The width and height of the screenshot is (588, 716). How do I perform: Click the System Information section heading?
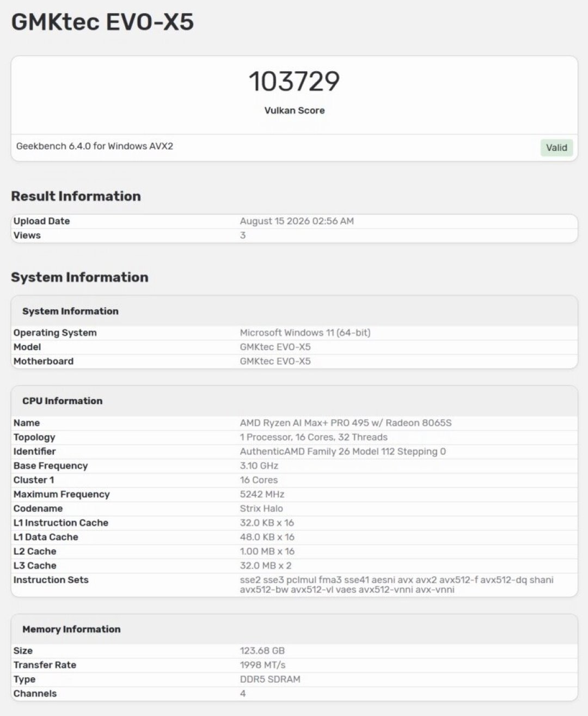79,277
